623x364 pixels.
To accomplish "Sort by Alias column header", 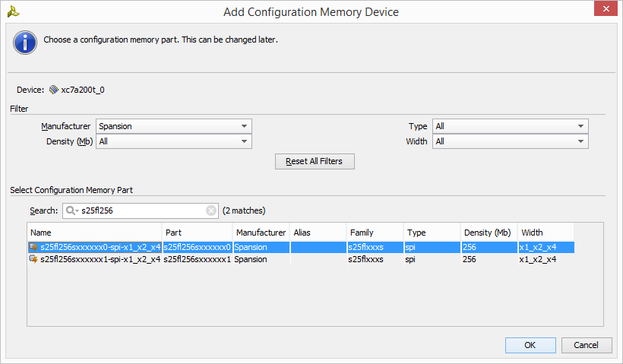I will tap(318, 233).
